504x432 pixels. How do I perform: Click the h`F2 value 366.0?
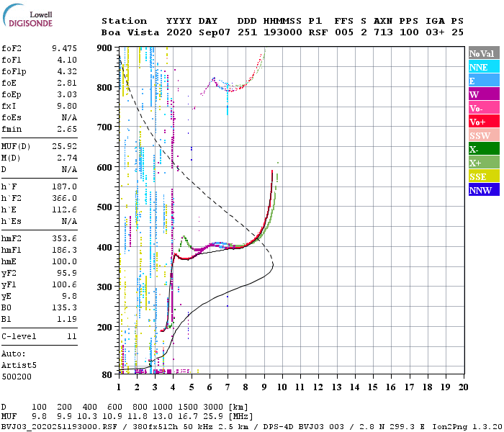click(x=64, y=198)
